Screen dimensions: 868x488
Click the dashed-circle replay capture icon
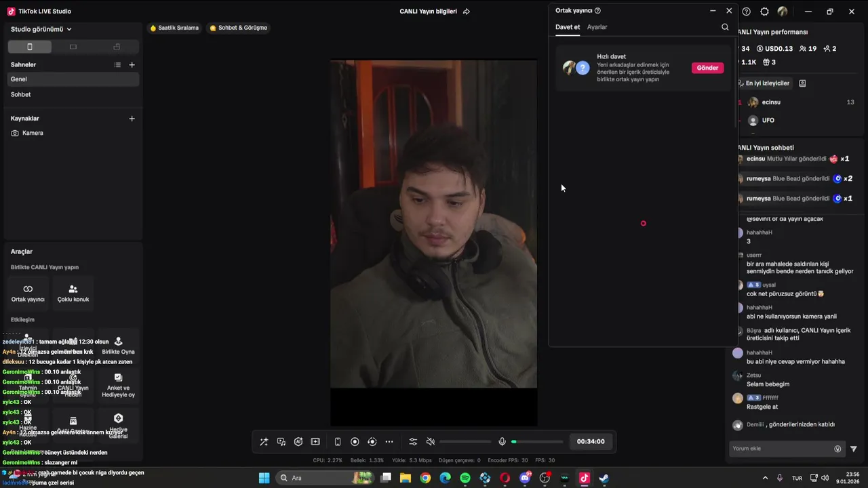(372, 442)
